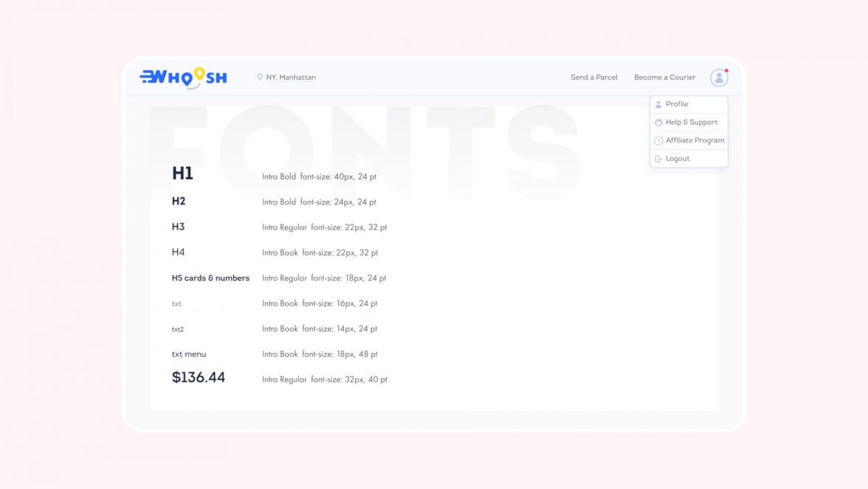Click the 'txt2' sample label
This screenshot has width=868, height=489.
(x=177, y=329)
